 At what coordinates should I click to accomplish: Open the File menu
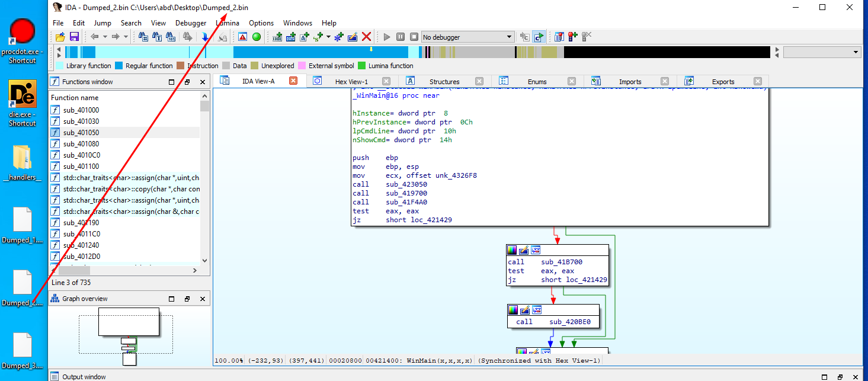(x=58, y=23)
